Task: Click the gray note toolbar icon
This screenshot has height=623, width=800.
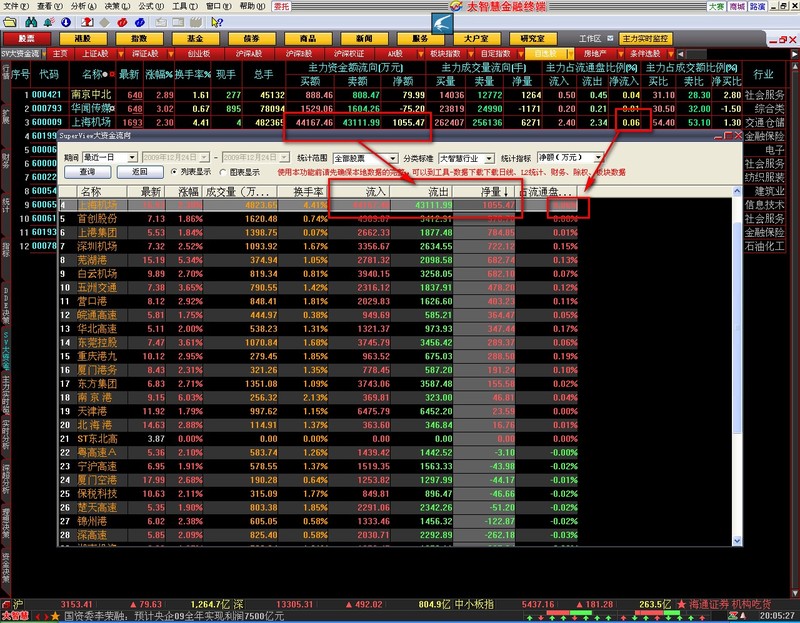Action: (x=178, y=22)
